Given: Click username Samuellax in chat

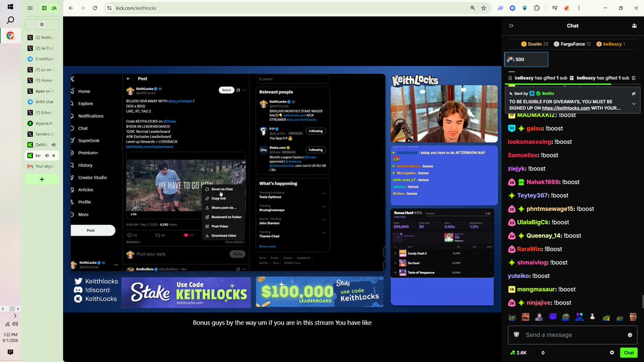Looking at the screenshot, I should tap(523, 155).
